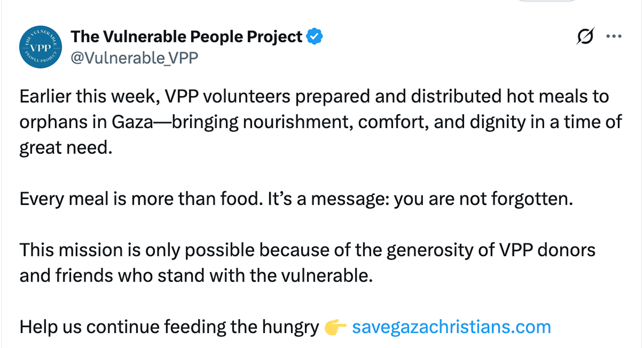Click the word "nourishment" in the post

[x=297, y=122]
